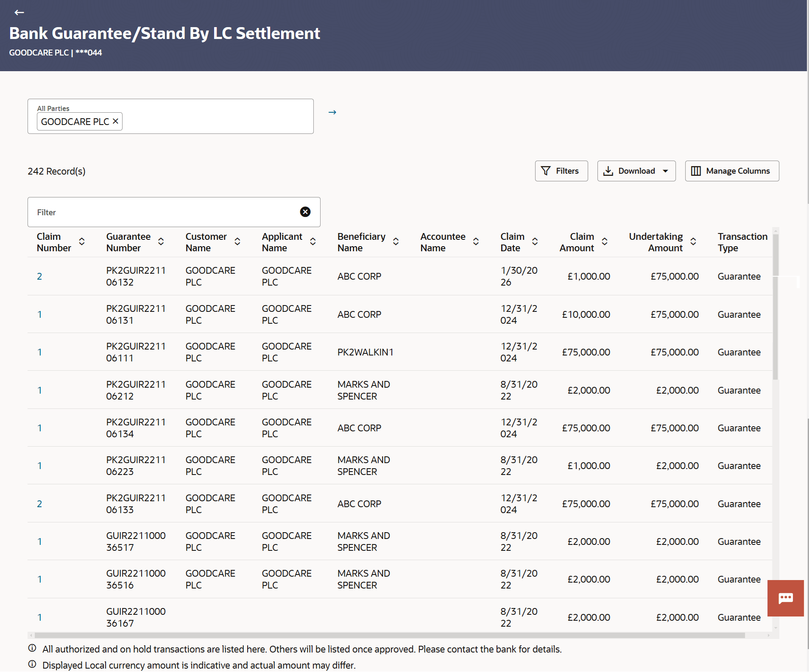Click the All Parties selection field

click(x=170, y=117)
